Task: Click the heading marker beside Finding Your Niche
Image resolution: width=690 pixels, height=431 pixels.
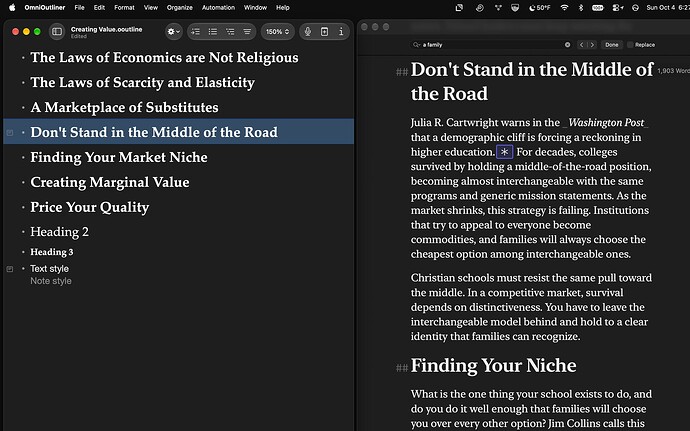Action: (x=402, y=368)
